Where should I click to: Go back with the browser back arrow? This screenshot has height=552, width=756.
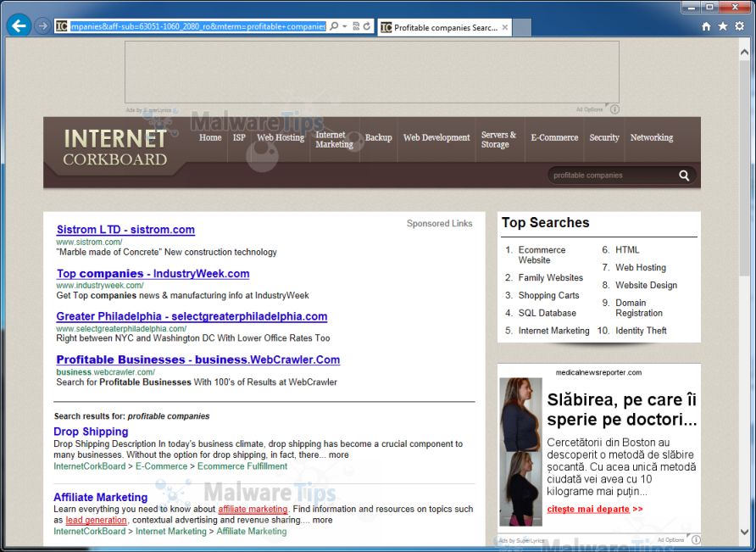[x=19, y=25]
